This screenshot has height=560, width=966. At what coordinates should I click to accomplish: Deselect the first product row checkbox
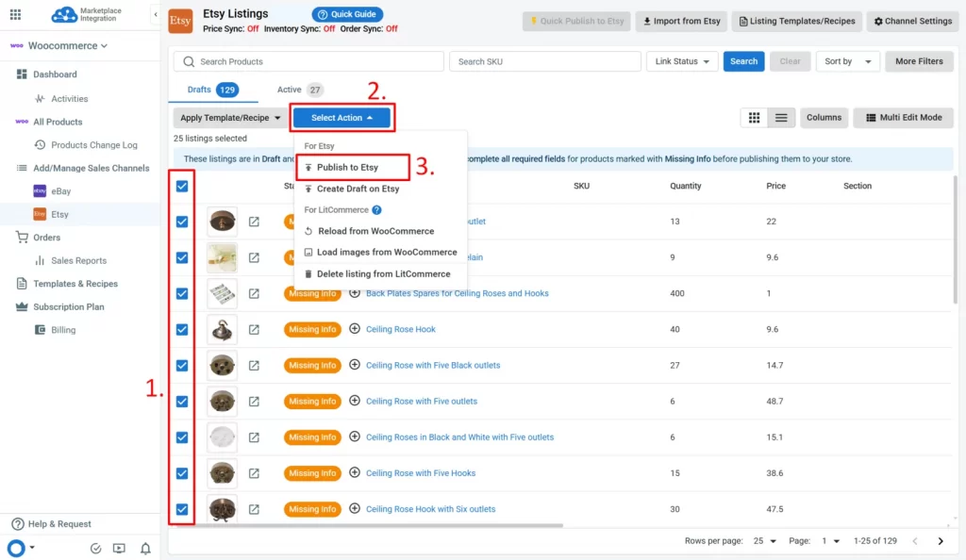pyautogui.click(x=181, y=222)
